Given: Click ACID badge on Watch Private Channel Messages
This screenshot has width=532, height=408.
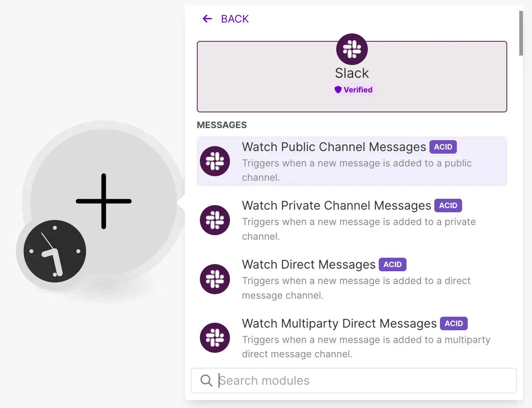Looking at the screenshot, I should [x=448, y=206].
